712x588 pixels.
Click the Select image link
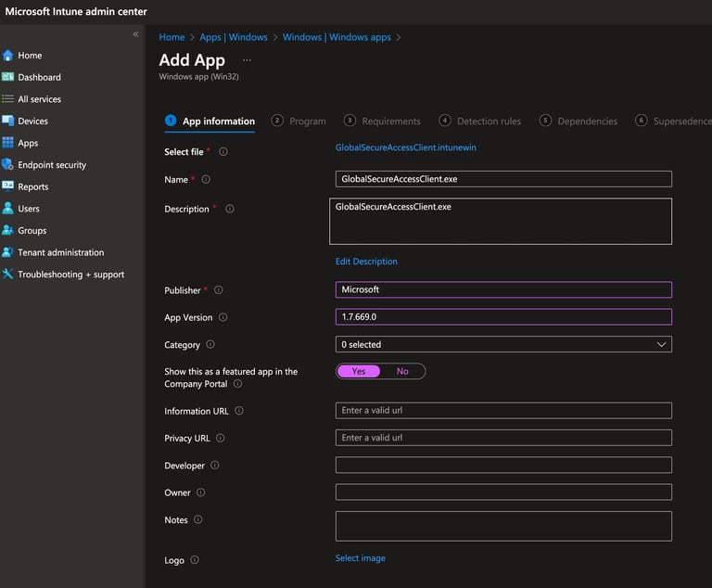tap(360, 558)
